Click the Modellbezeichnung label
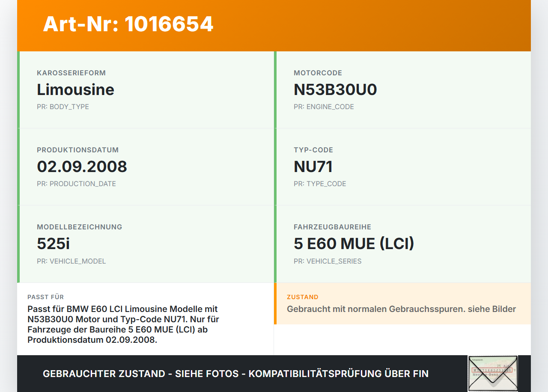The height and width of the screenshot is (392, 548). (x=79, y=227)
